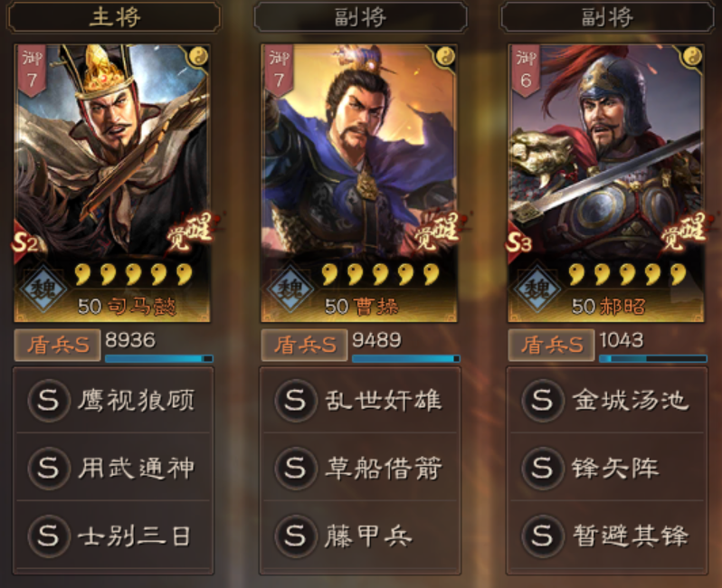The width and height of the screenshot is (722, 588).
Task: Click 曹操's troop count bar showing 9489
Action: tap(405, 358)
